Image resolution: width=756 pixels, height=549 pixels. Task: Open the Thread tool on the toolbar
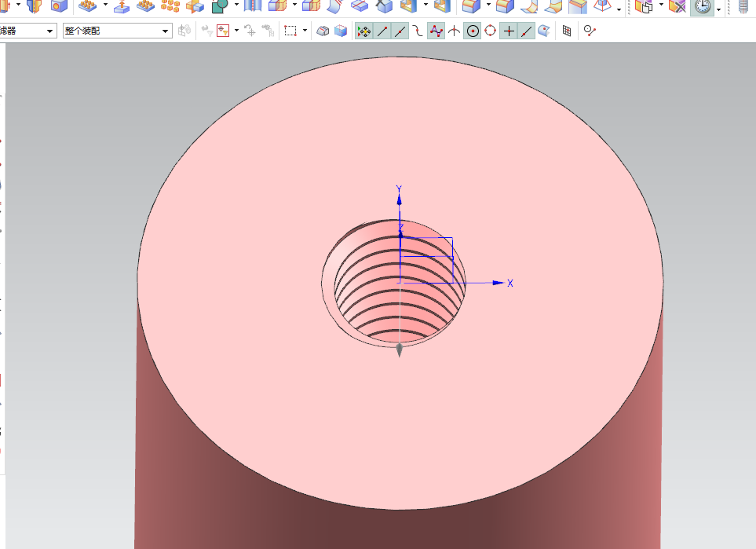pos(743,6)
